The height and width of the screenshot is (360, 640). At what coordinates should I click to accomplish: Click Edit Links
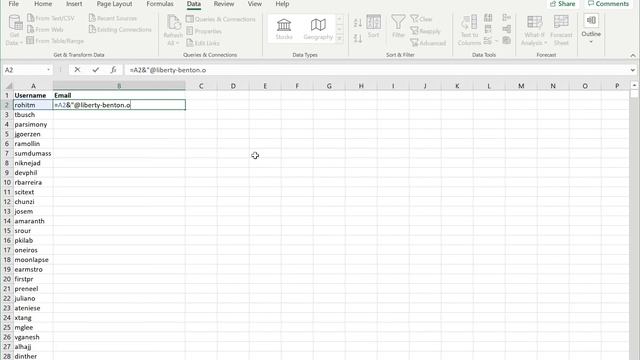203,43
